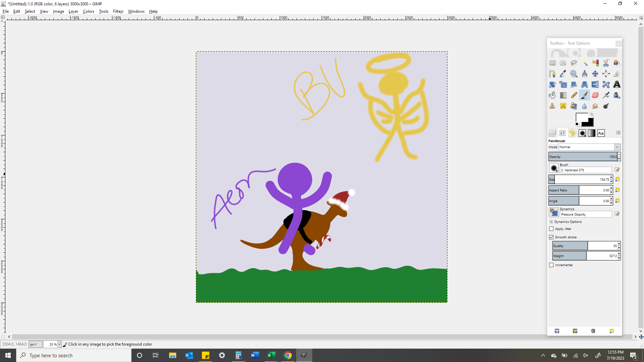Open the Filters menu

pos(118,11)
